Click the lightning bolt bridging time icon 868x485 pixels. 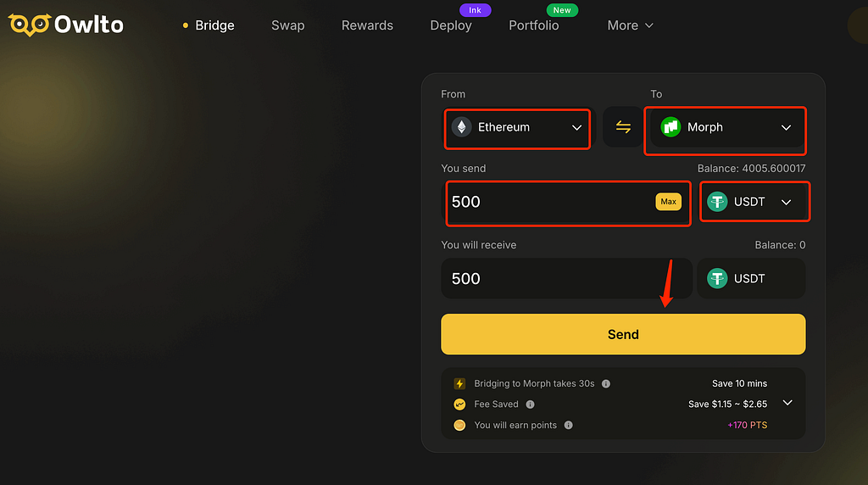pyautogui.click(x=459, y=384)
